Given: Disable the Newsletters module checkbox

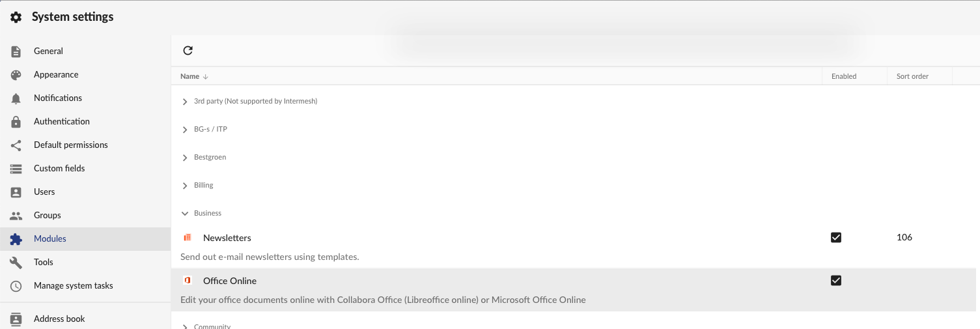Looking at the screenshot, I should [836, 238].
